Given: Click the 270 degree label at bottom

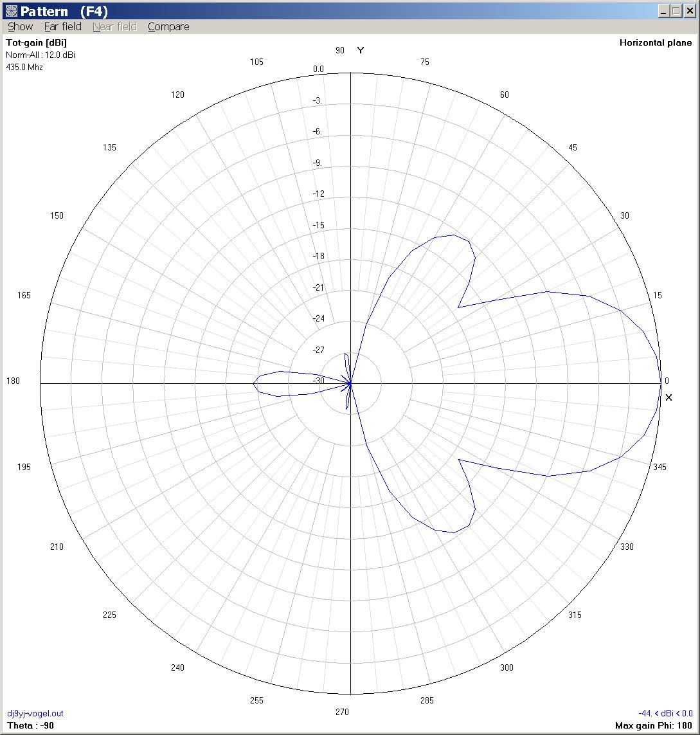Looking at the screenshot, I should point(342,712).
